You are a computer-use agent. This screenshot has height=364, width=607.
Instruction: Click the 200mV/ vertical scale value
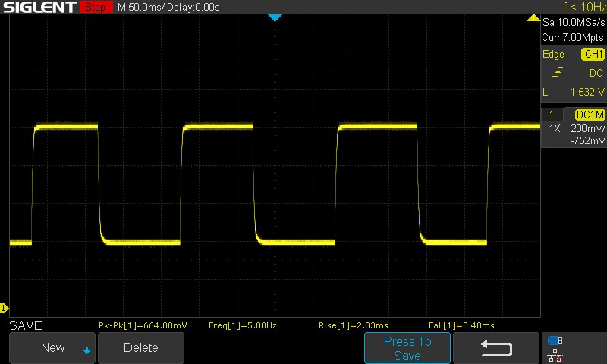[587, 128]
